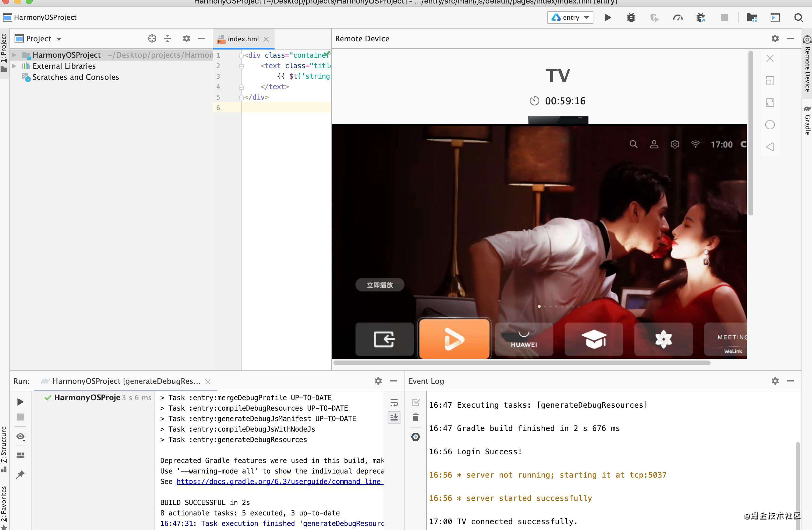Open Project panel settings gear
Screen dimensions: 812x530
click(x=186, y=38)
